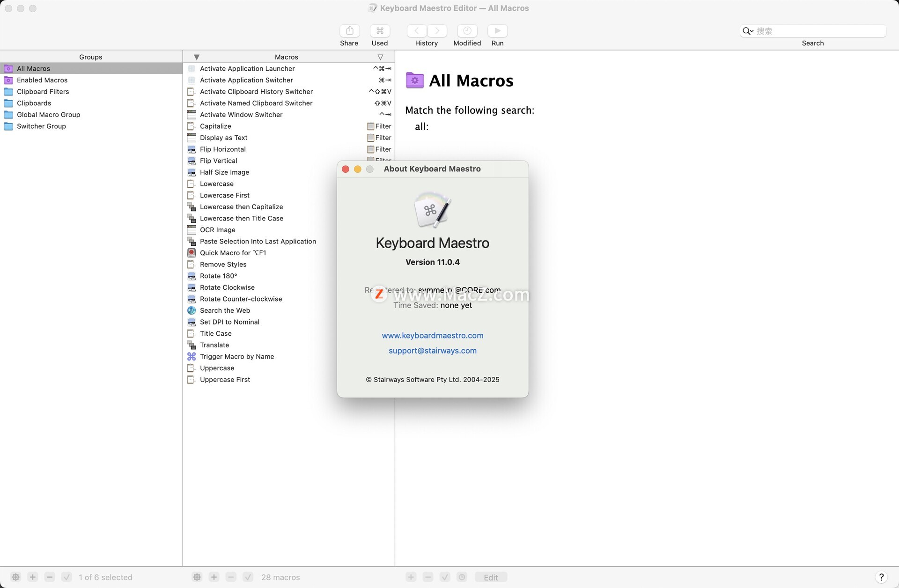Image resolution: width=899 pixels, height=588 pixels.
Task: Click the Filter trigger label for Capitalize
Action: pyautogui.click(x=379, y=126)
